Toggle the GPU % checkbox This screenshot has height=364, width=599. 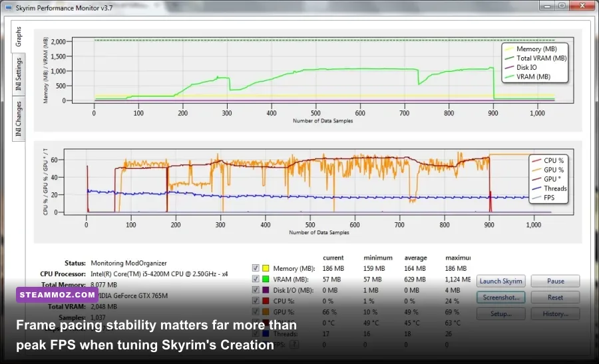click(256, 312)
